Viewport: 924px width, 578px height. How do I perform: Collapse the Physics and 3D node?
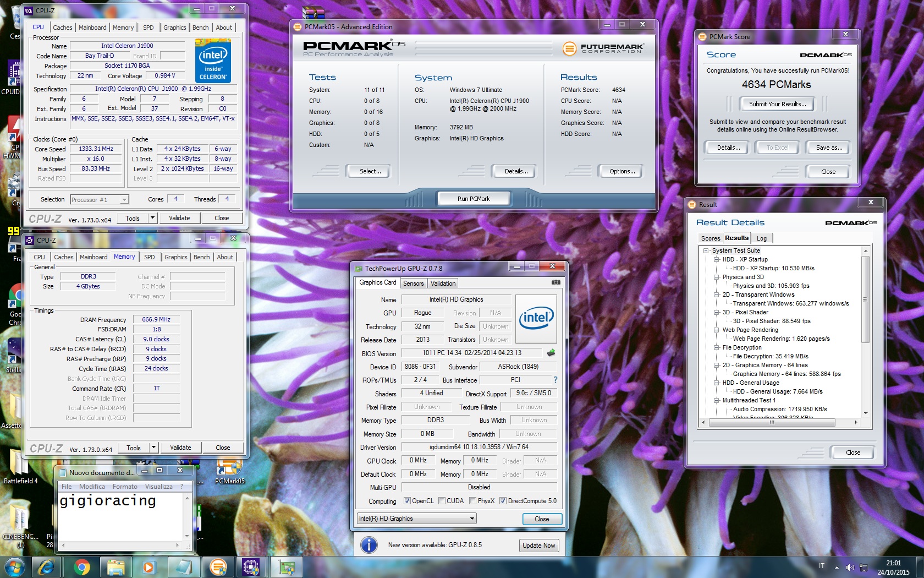click(716, 277)
